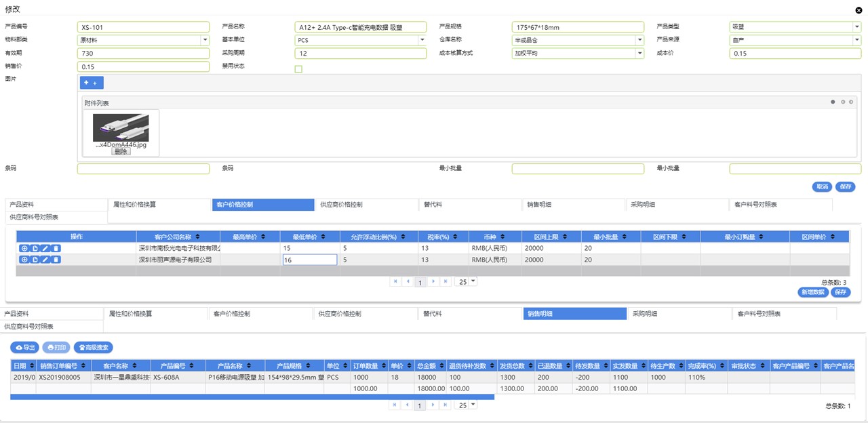Click the delete trash icon in first customer row

pos(56,249)
